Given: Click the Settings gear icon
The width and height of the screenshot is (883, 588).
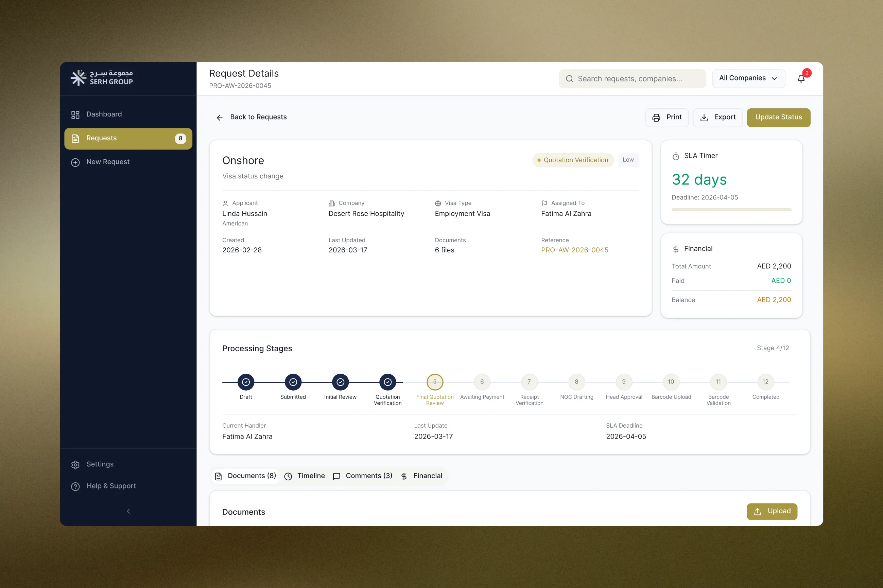Looking at the screenshot, I should coord(75,465).
